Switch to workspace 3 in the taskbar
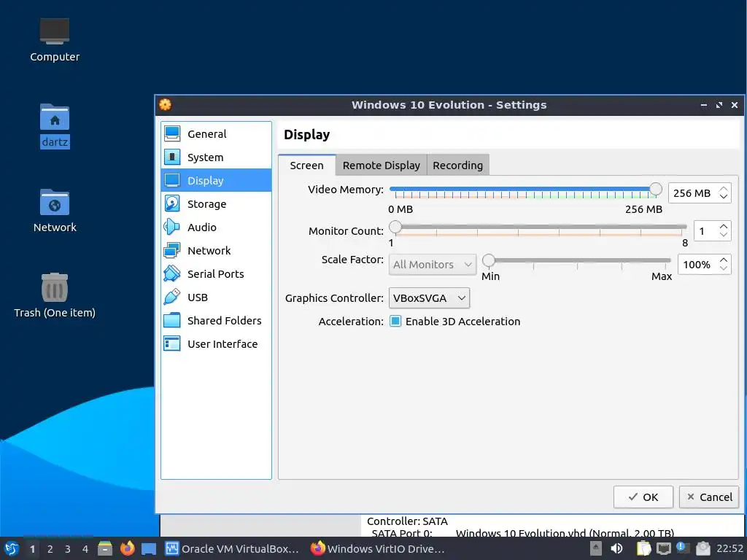This screenshot has height=560, width=747. [x=68, y=549]
